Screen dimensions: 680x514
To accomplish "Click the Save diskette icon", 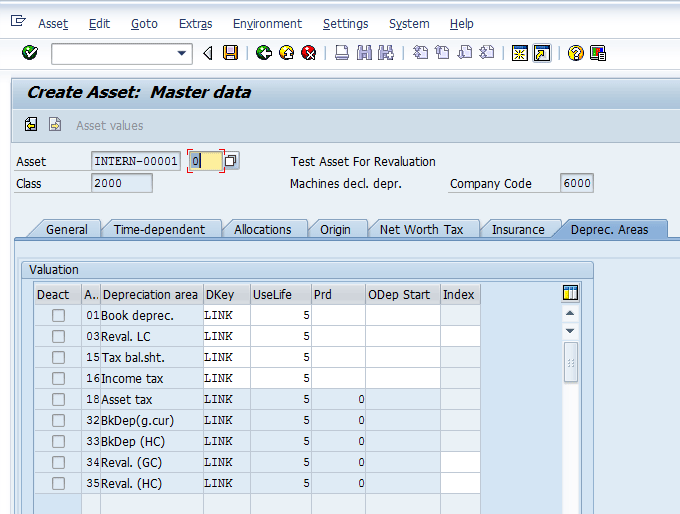I will tap(231, 53).
